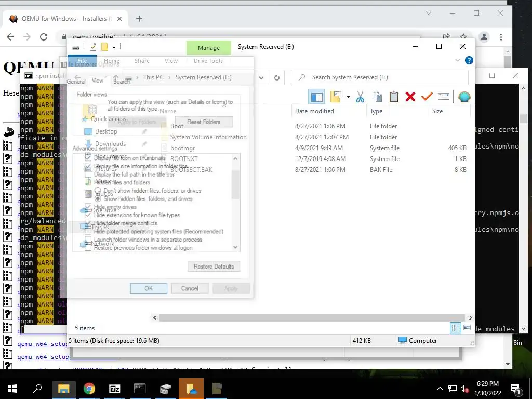The width and height of the screenshot is (532, 399).
Task: Enable Hide protected operating system files checkbox
Action: tap(88, 231)
